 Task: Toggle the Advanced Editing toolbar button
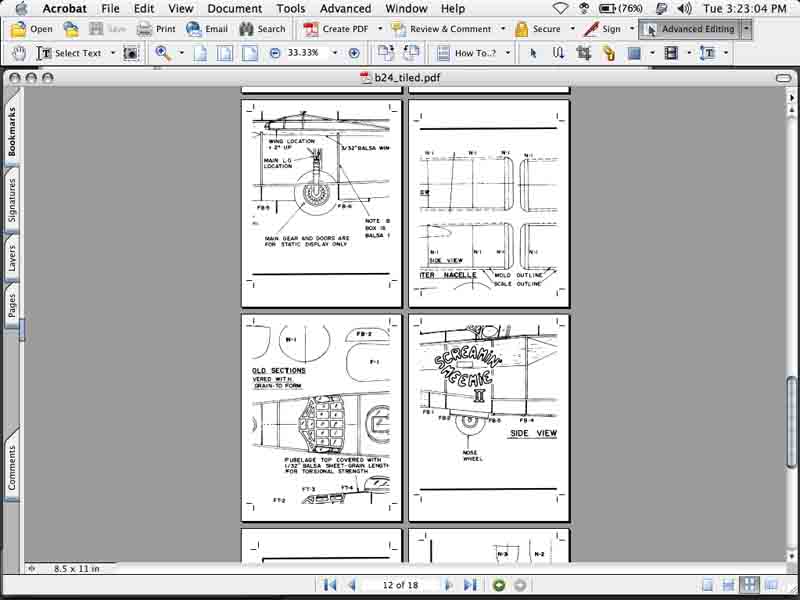[689, 29]
